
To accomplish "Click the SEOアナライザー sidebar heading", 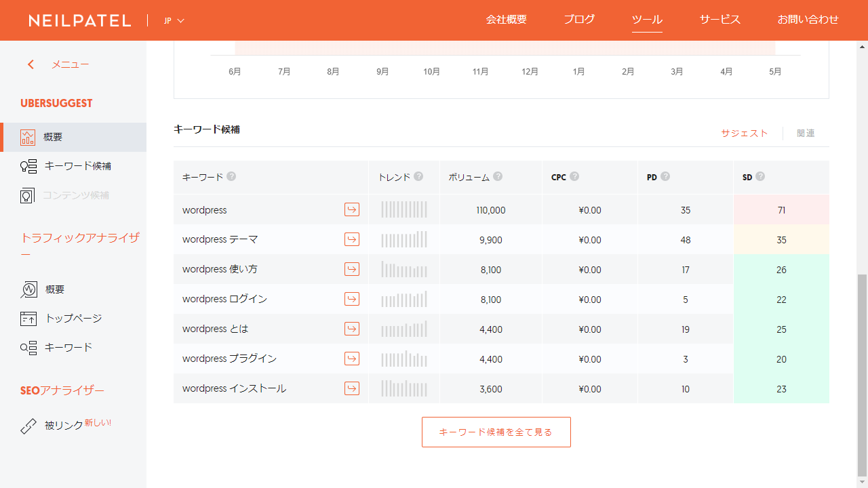I will click(x=62, y=390).
